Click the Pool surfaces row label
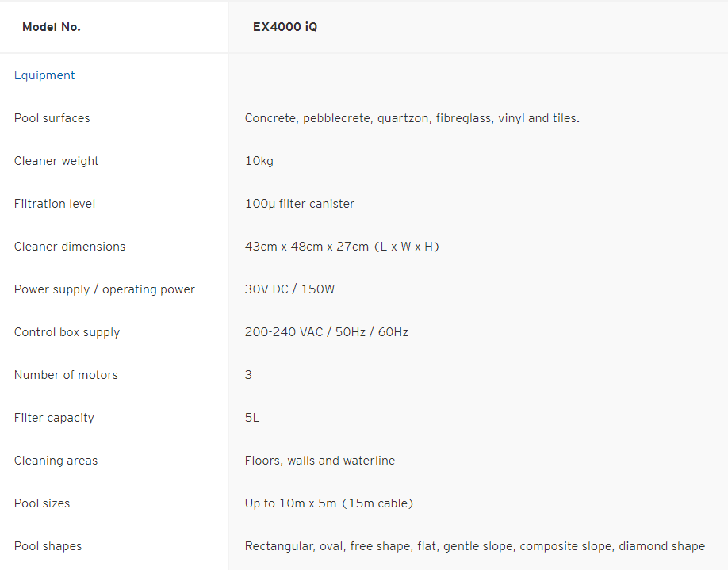This screenshot has height=570, width=728. click(x=52, y=118)
